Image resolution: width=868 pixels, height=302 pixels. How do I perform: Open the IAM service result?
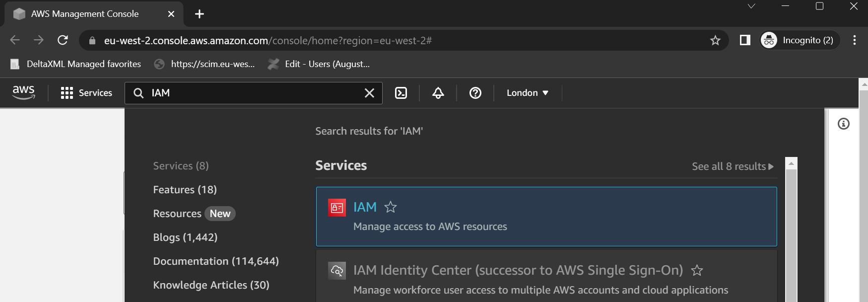(x=365, y=207)
